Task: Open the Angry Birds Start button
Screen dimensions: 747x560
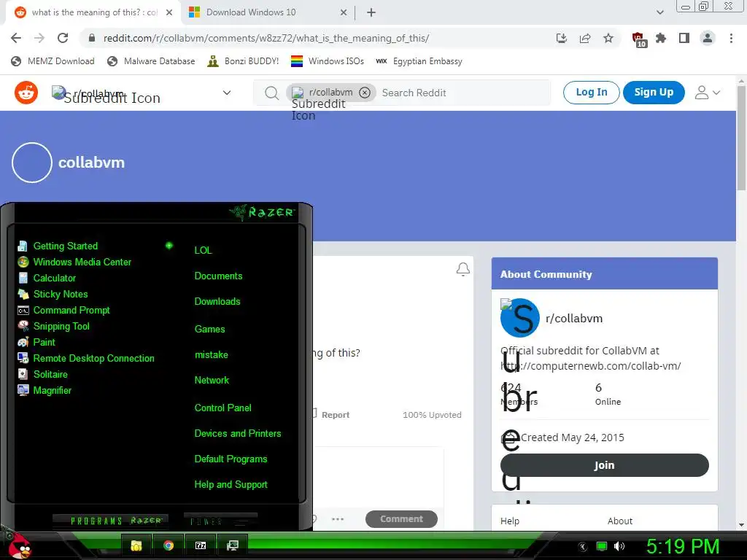Action: (18, 545)
